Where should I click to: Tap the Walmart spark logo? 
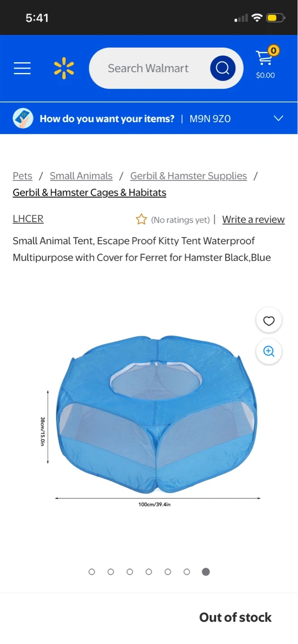pyautogui.click(x=64, y=68)
